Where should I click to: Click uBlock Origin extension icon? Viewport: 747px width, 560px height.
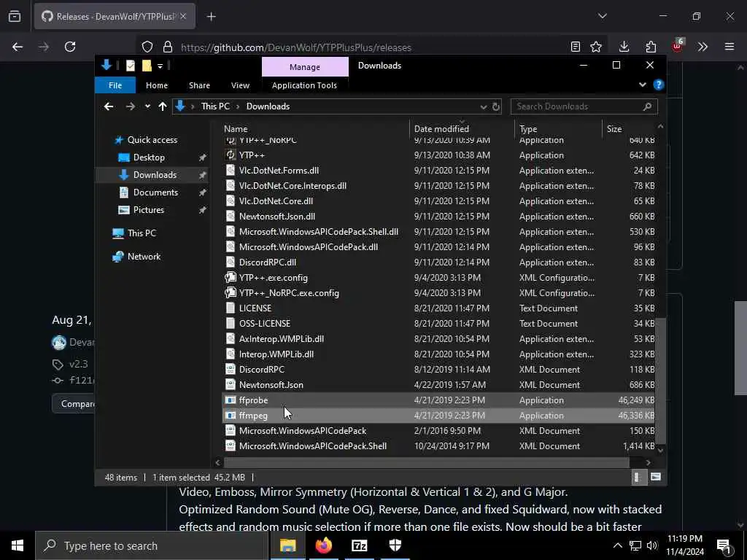click(678, 46)
